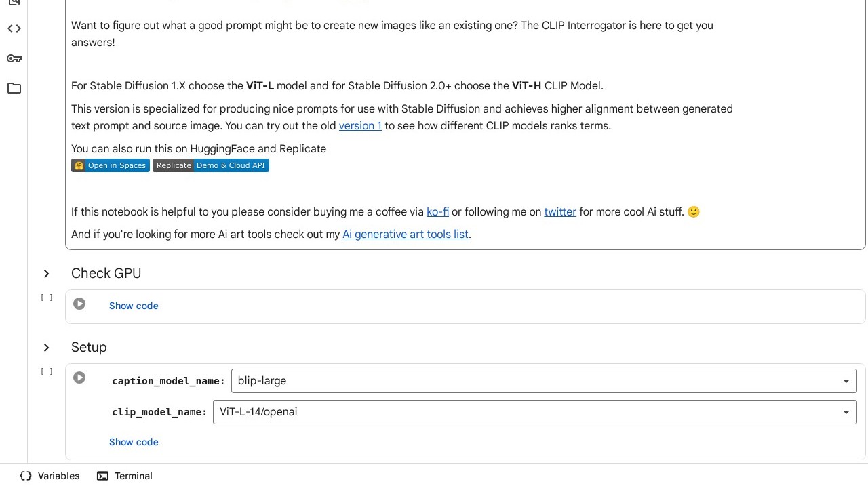Open the Variables panel
The image size is (868, 488).
[x=50, y=476]
